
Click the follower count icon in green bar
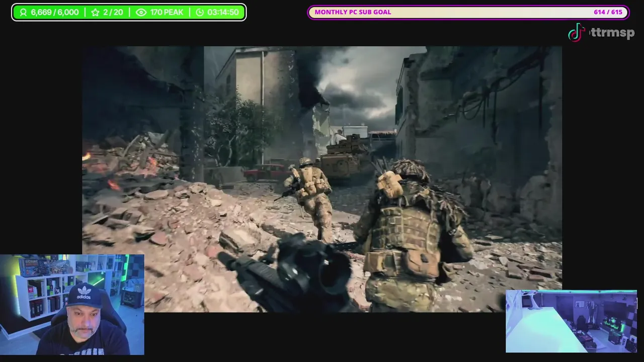(23, 13)
